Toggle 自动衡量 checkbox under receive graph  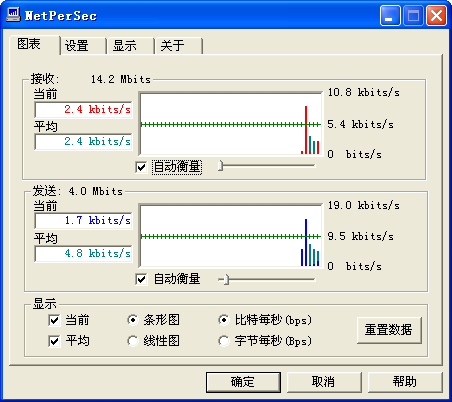tap(141, 167)
